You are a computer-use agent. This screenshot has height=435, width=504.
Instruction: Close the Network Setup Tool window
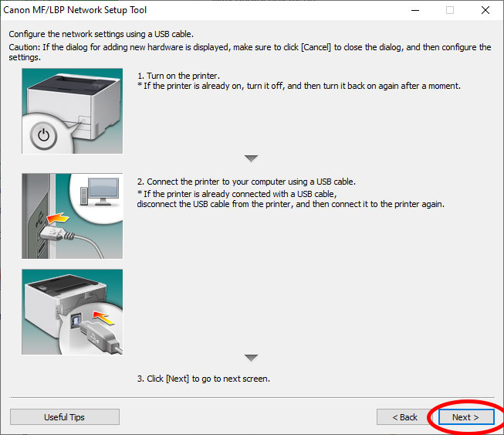tap(485, 10)
